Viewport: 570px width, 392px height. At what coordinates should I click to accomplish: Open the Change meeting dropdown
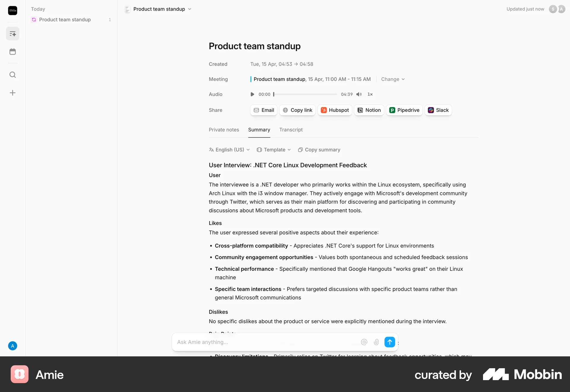[393, 79]
